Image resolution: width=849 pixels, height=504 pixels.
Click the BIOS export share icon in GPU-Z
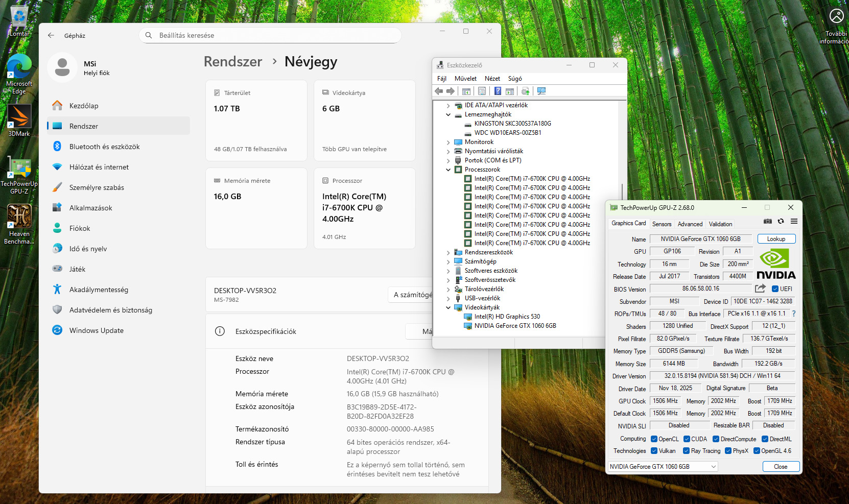tap(761, 289)
